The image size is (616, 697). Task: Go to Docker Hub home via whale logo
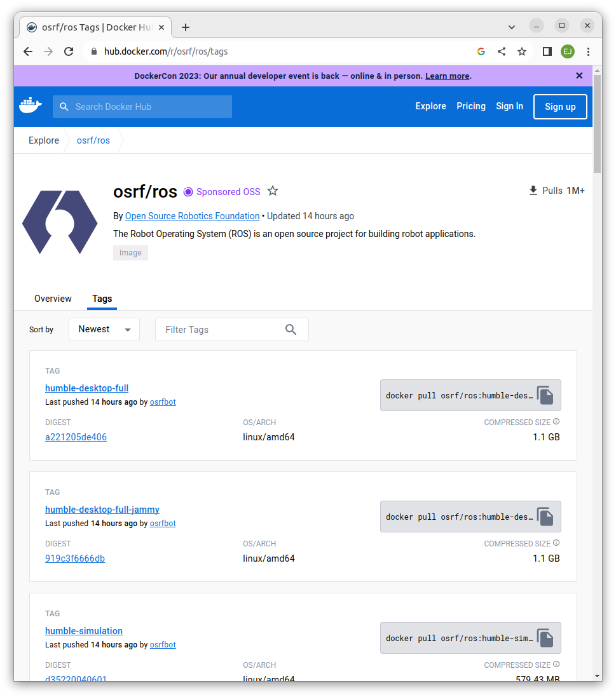pyautogui.click(x=31, y=106)
